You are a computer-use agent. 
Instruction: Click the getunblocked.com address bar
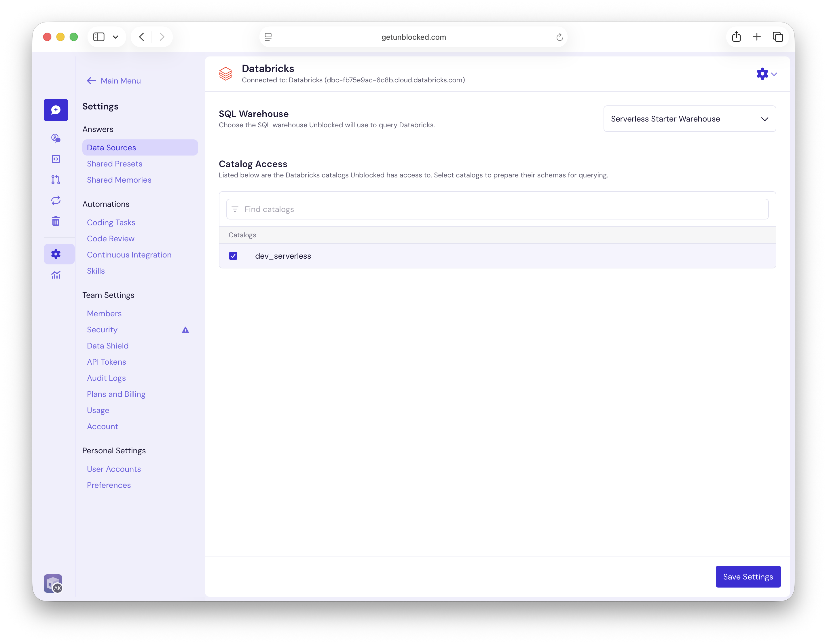(413, 37)
